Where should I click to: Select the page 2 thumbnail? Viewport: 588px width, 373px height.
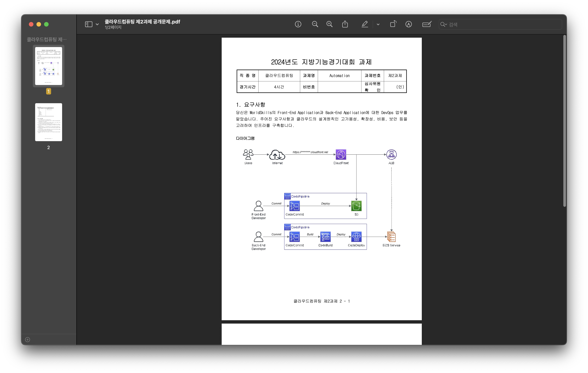49,122
